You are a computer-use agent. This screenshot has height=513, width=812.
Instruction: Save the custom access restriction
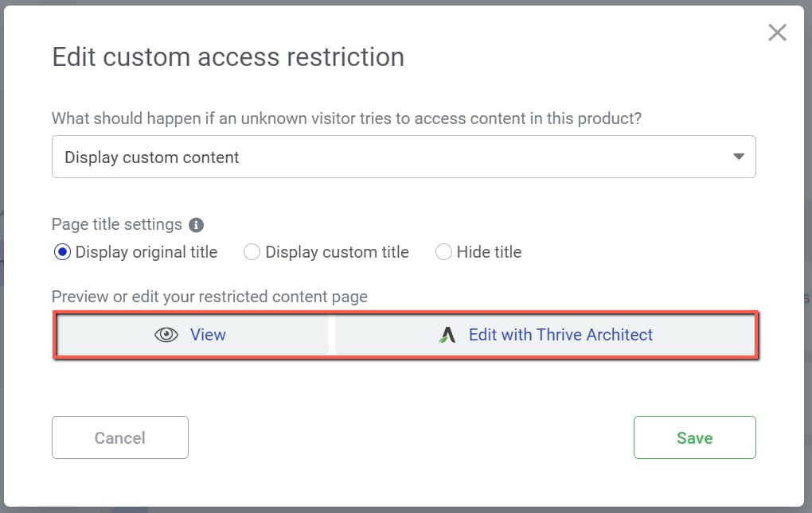click(694, 437)
